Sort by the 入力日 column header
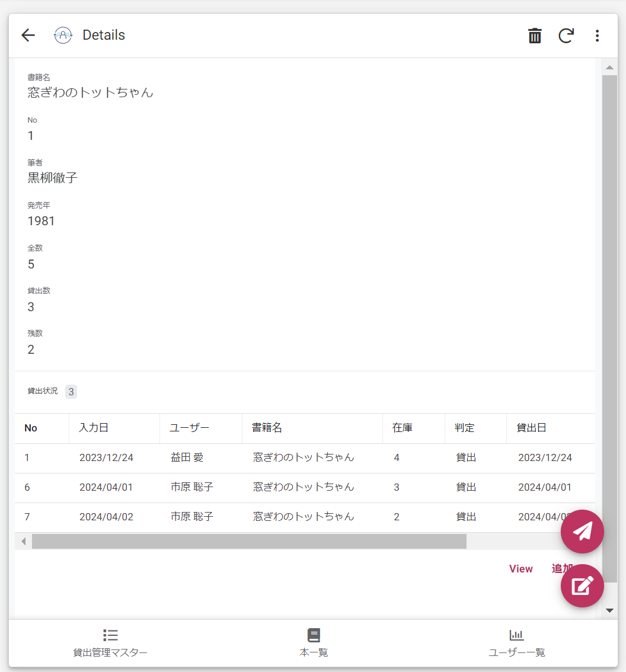The height and width of the screenshot is (672, 626). 94,428
